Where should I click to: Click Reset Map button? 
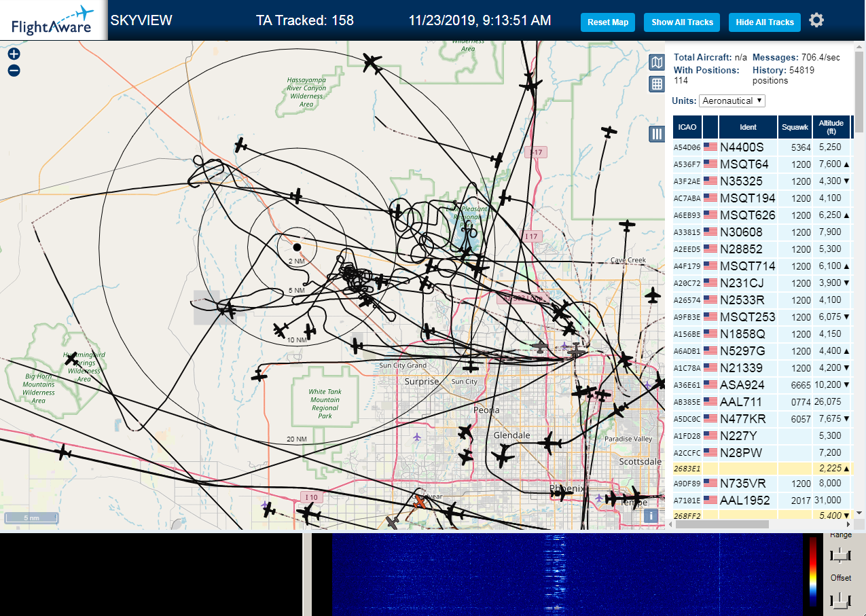coord(608,22)
